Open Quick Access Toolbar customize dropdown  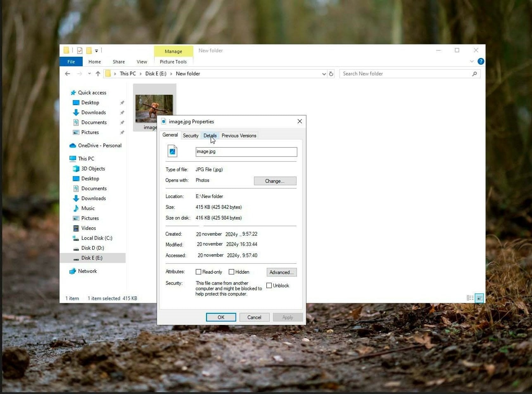pos(97,50)
